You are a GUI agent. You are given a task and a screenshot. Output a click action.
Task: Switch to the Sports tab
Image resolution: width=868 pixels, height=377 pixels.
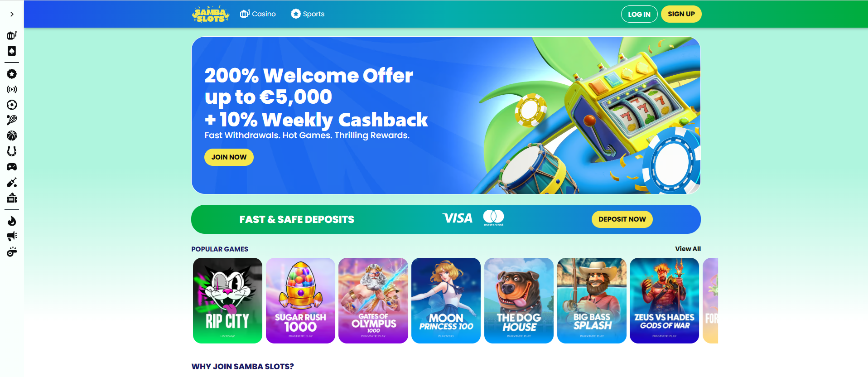click(x=308, y=14)
